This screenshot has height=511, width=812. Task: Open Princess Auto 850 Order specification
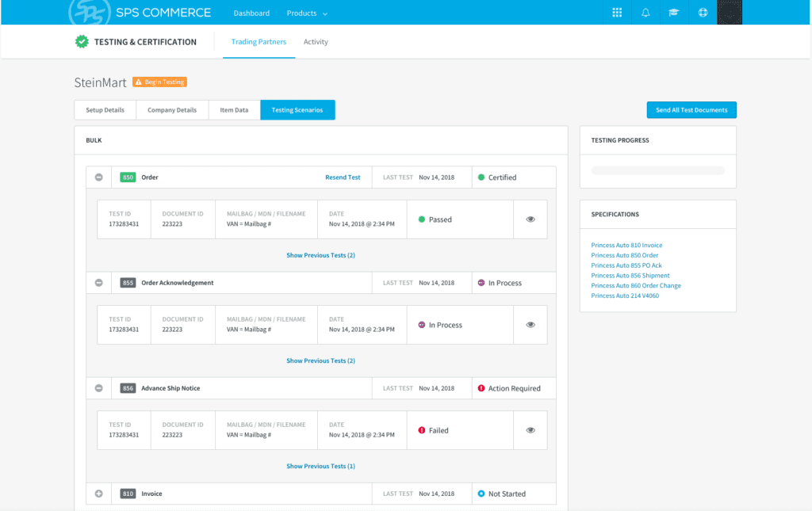[625, 255]
